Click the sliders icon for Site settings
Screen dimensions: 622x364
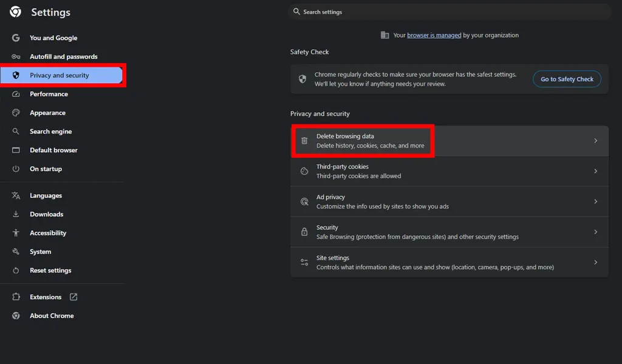click(x=304, y=262)
